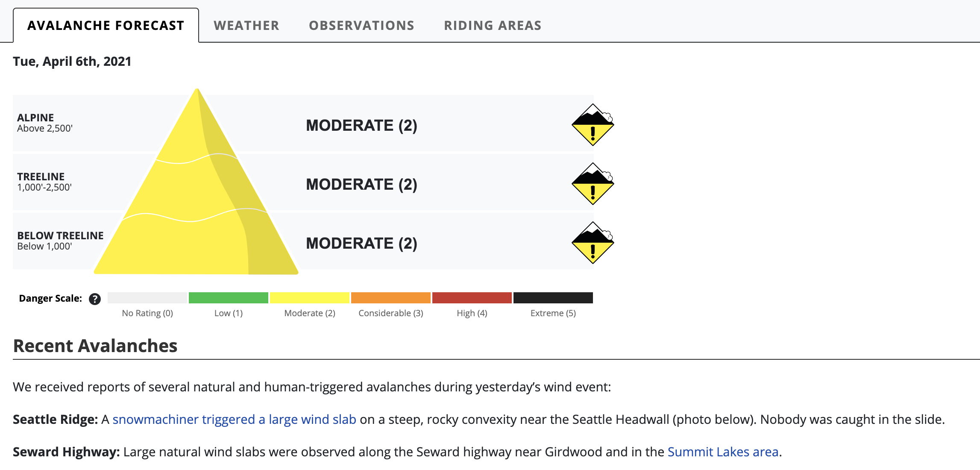Viewport: 980px width, 470px height.
Task: Select the Below Treeline base of pyramid
Action: click(x=196, y=246)
